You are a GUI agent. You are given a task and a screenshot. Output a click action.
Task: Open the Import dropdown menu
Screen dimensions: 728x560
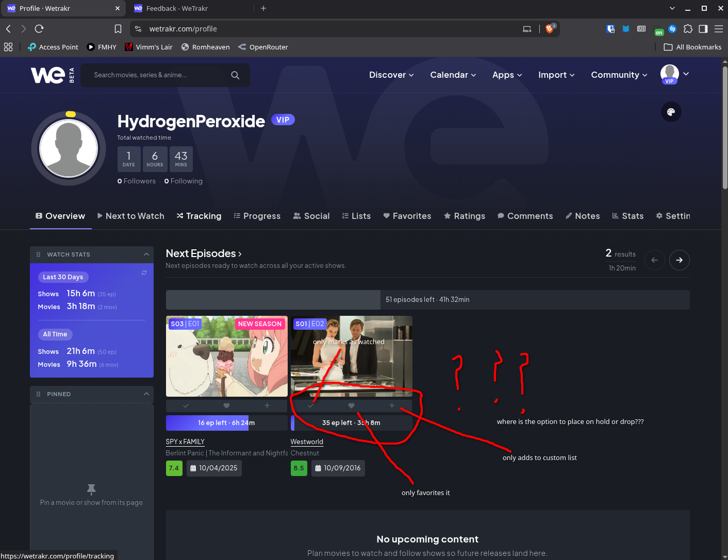556,75
